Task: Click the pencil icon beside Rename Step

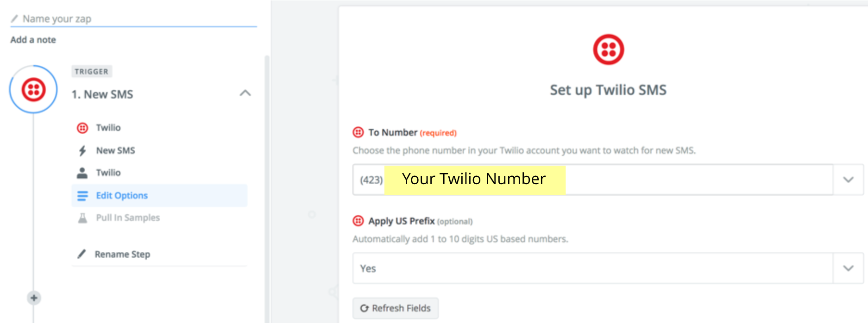Action: [x=82, y=254]
